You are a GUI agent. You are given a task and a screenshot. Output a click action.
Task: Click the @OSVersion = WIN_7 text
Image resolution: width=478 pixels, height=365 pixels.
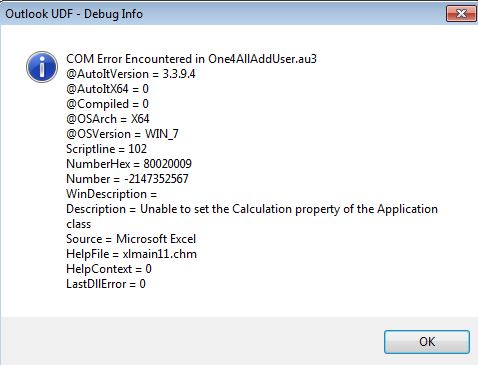(x=122, y=134)
